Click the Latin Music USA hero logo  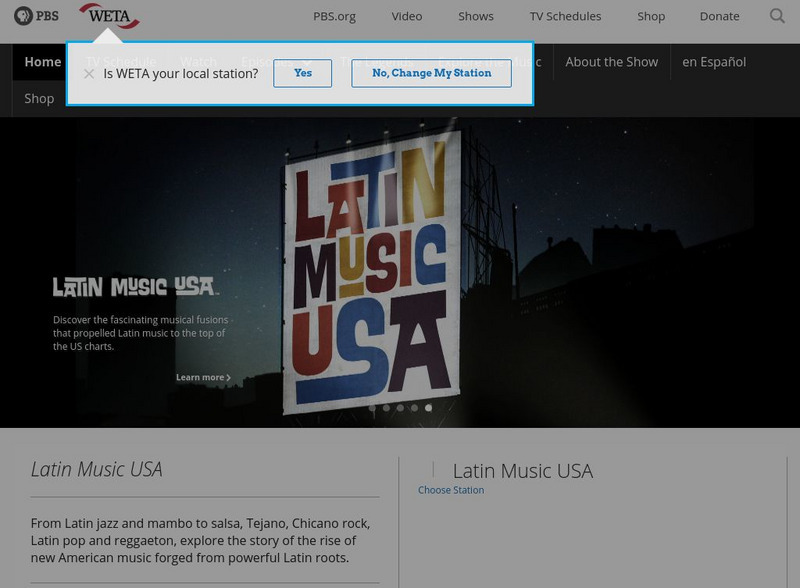coord(136,287)
